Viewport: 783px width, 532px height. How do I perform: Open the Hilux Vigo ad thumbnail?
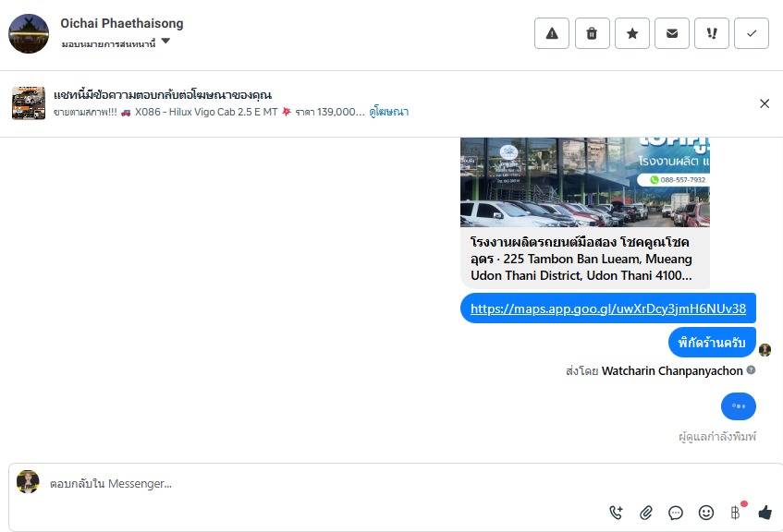[x=29, y=103]
